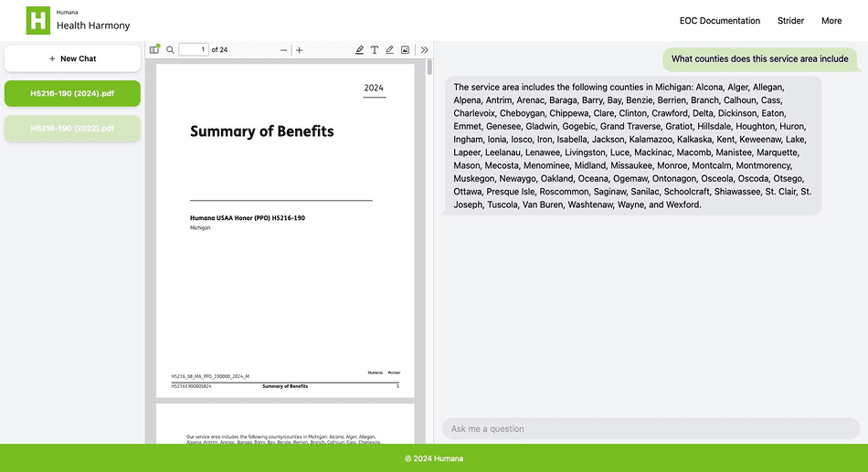Click the counties answer chat bubble
Image resolution: width=868 pixels, height=472 pixels.
[633, 145]
